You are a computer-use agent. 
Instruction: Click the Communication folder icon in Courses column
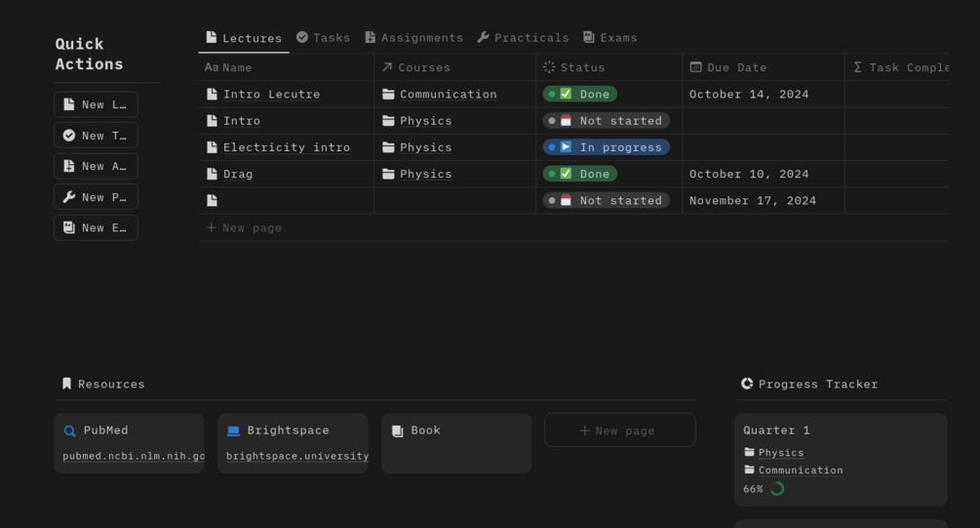[388, 95]
